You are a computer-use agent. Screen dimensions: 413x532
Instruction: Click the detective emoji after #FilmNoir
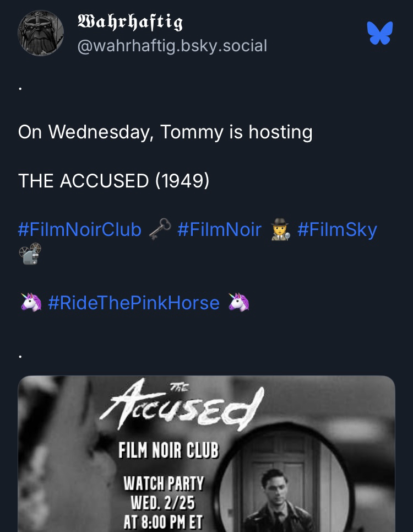click(x=280, y=229)
